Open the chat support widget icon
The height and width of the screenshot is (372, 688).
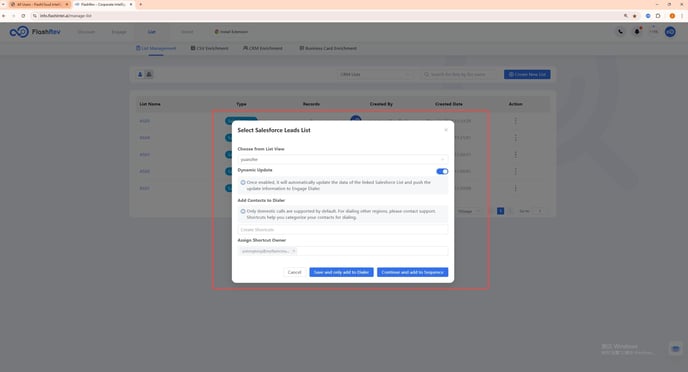click(676, 349)
